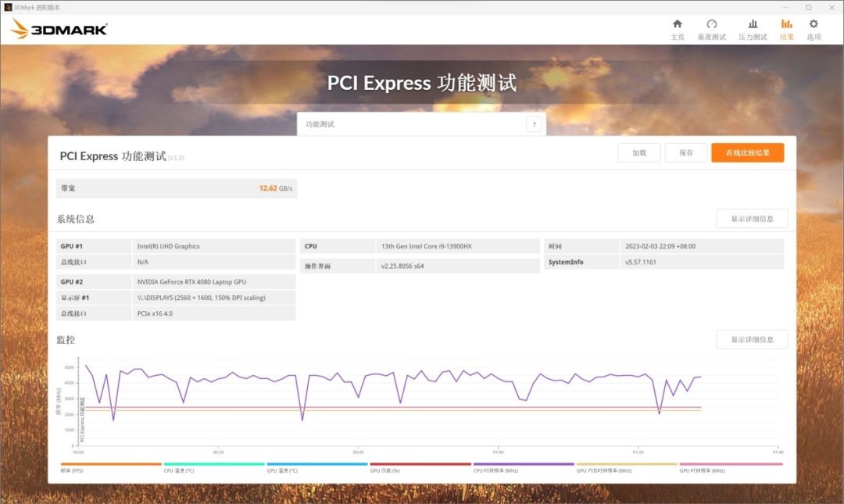Show detailed info for System Information (系统信息)
This screenshot has height=504, width=844.
pyautogui.click(x=752, y=219)
